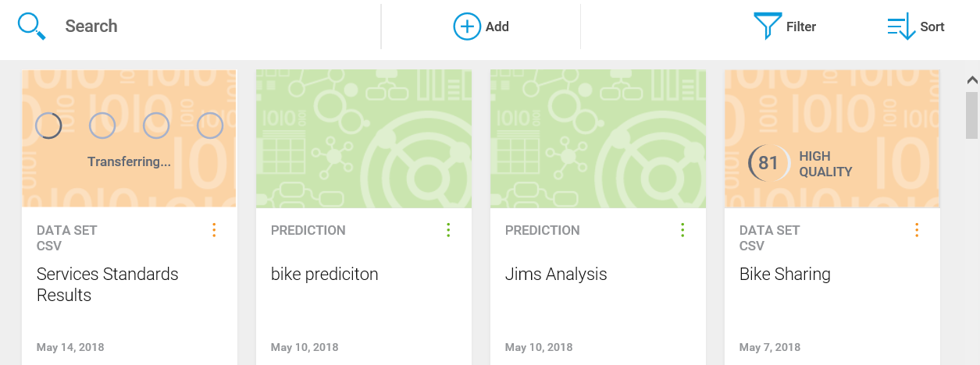
Task: Click the Sort descending icon
Action: [901, 27]
